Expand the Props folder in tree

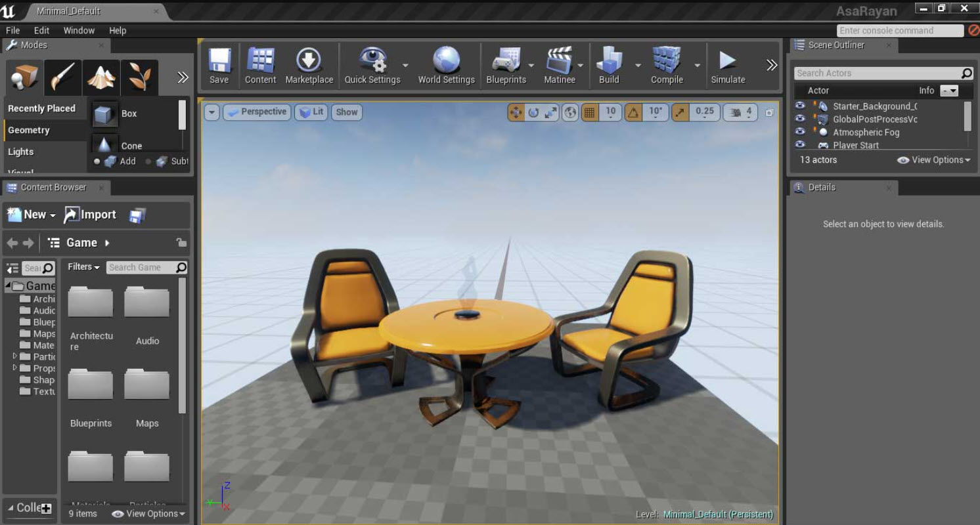(x=14, y=368)
